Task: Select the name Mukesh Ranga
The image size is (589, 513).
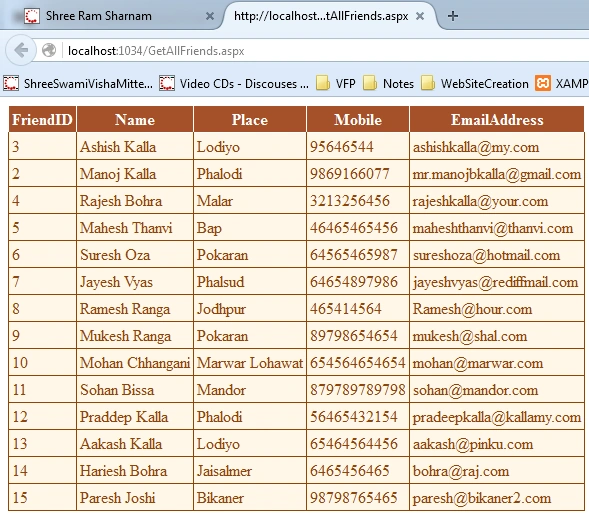Action: click(125, 336)
